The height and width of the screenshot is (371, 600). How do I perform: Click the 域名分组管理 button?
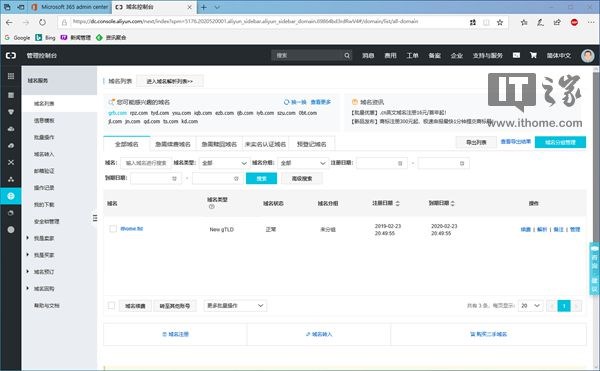point(560,142)
